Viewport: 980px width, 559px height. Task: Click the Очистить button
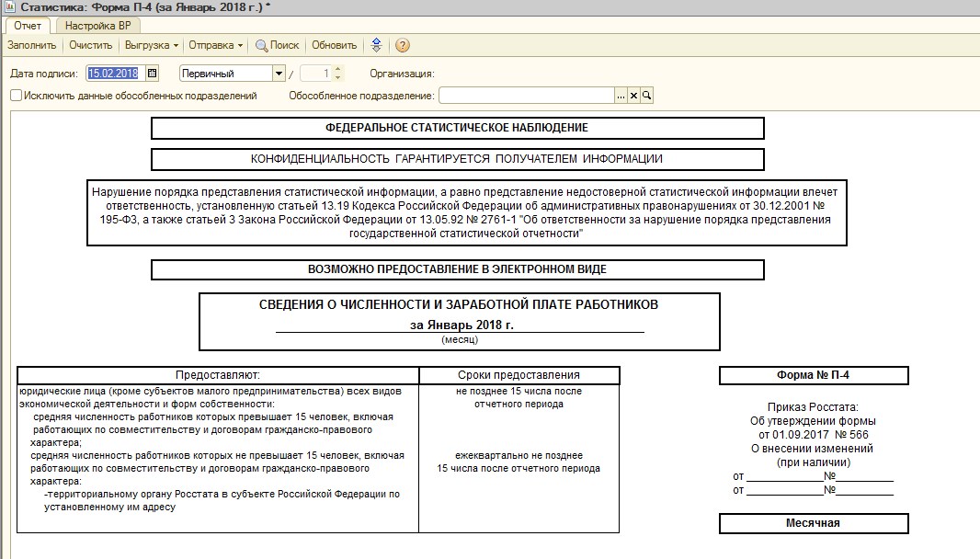pos(91,45)
